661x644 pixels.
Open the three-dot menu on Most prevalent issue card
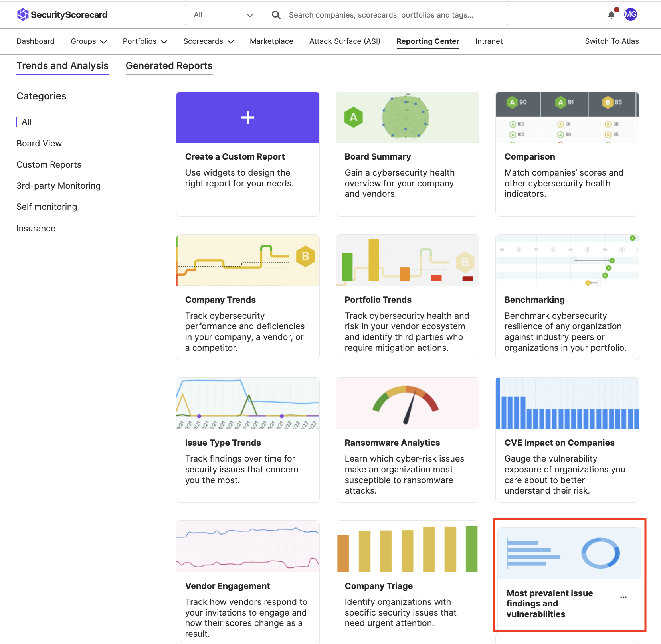tap(623, 597)
